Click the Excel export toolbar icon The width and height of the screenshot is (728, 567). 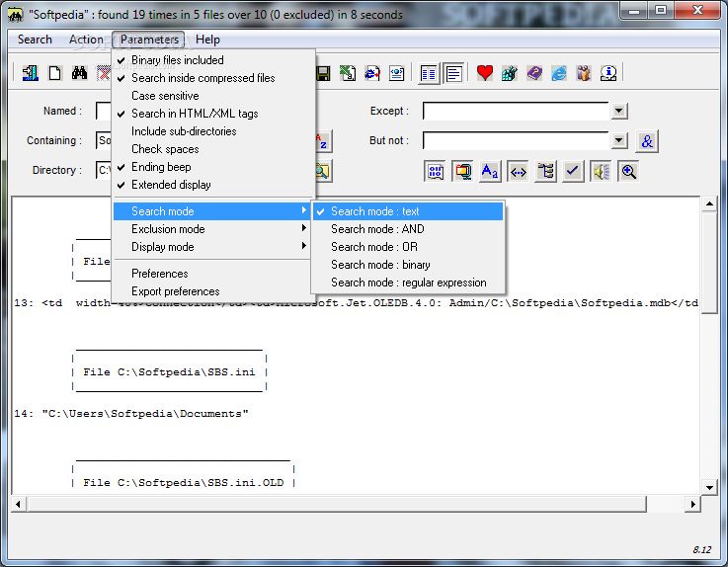(348, 73)
